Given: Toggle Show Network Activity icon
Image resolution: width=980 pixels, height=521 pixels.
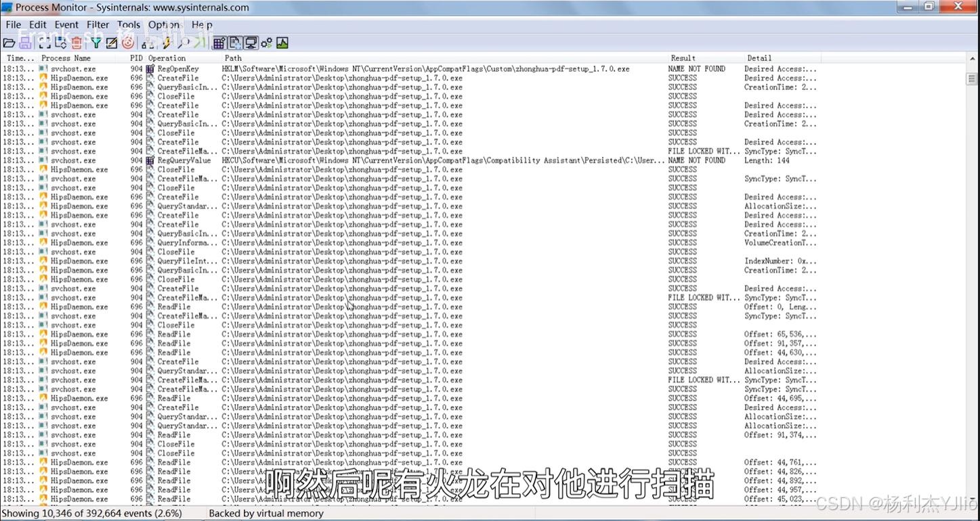Looking at the screenshot, I should pyautogui.click(x=251, y=43).
